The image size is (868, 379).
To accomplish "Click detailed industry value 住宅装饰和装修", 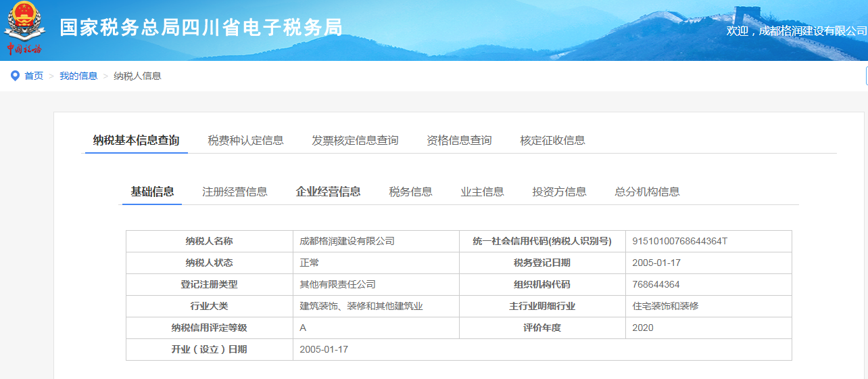I will pyautogui.click(x=665, y=306).
